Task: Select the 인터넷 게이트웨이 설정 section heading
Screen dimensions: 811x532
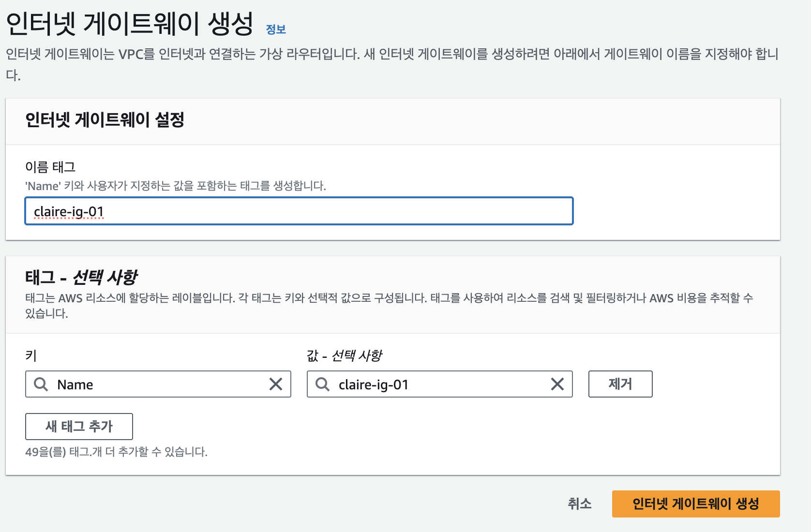Action: 105,119
